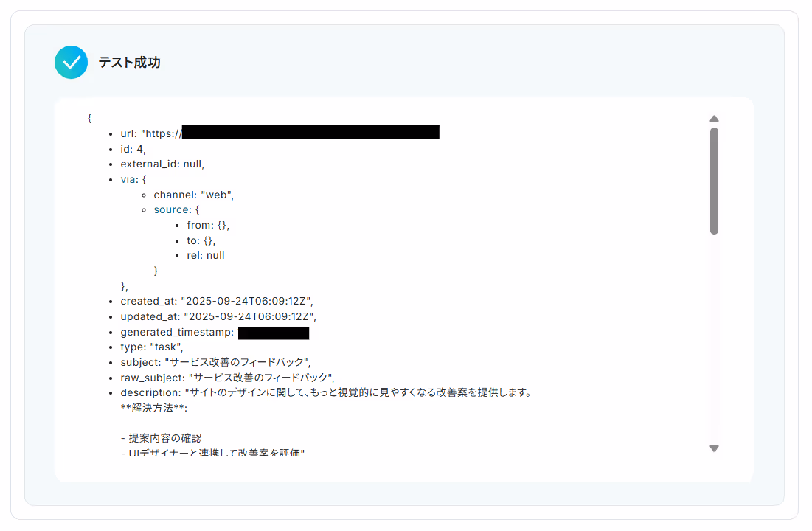
Task: Click the subject "サービス改善のフィードバック" line
Action: (x=215, y=362)
